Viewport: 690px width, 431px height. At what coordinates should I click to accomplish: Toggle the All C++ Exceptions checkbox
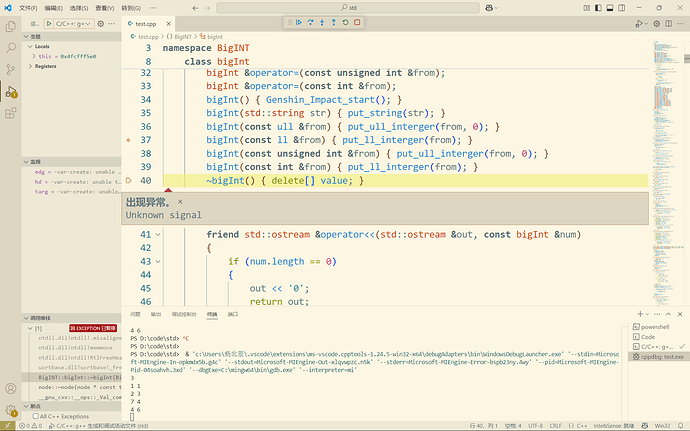tap(36, 416)
